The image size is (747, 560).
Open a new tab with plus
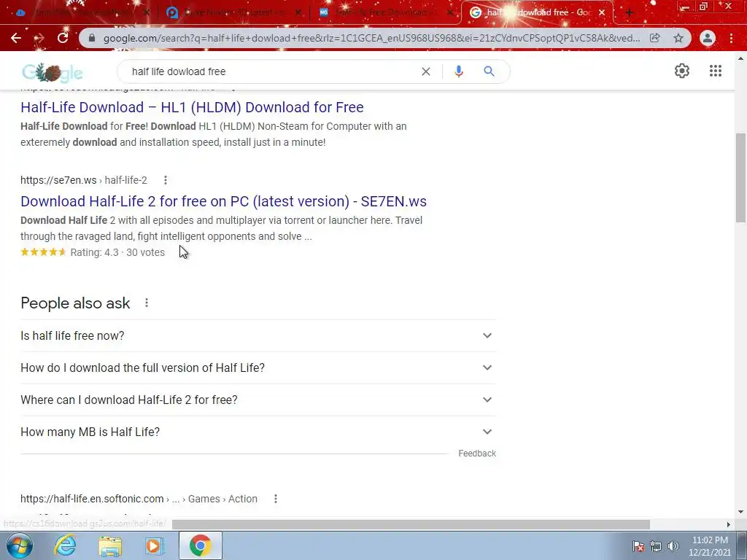(629, 13)
